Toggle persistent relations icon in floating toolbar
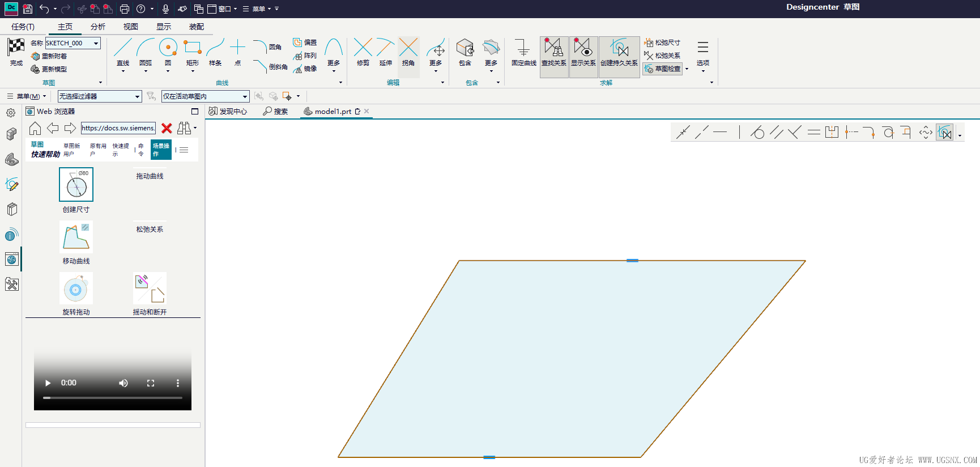980x467 pixels. pyautogui.click(x=944, y=133)
